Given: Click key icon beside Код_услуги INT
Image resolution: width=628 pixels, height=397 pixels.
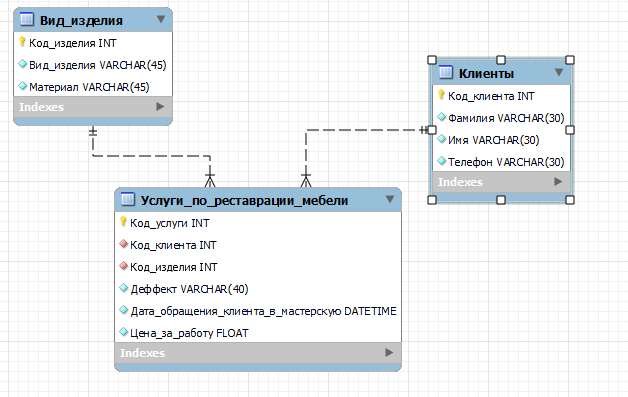Looking at the screenshot, I should click(123, 222).
